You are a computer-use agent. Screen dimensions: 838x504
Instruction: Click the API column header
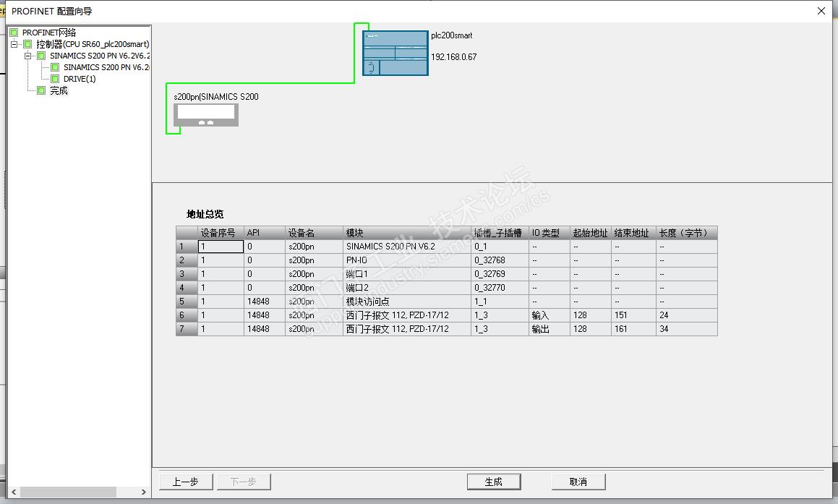click(265, 233)
